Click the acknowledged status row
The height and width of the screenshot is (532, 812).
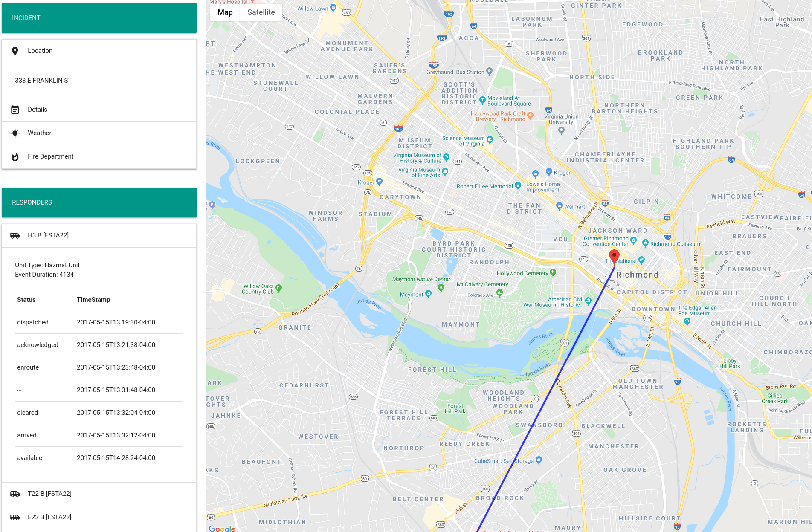coord(99,345)
